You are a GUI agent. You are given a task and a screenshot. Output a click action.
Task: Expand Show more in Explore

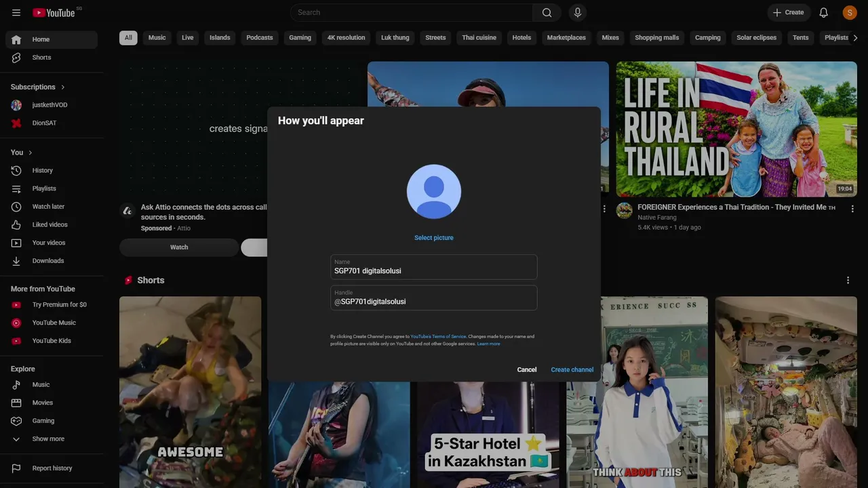(52, 439)
